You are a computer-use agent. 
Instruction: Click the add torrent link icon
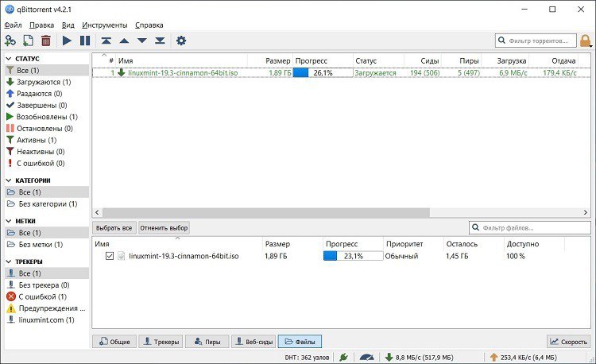[x=10, y=41]
